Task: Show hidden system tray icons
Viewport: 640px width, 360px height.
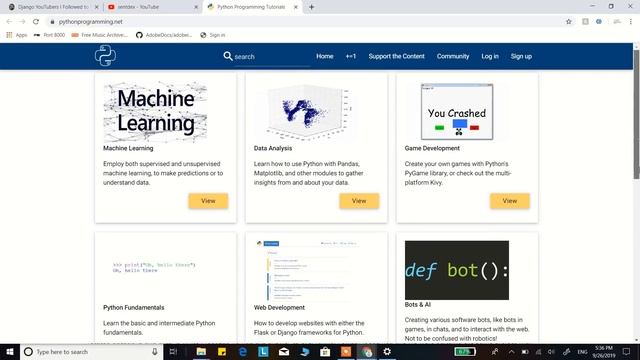Action: coord(511,351)
